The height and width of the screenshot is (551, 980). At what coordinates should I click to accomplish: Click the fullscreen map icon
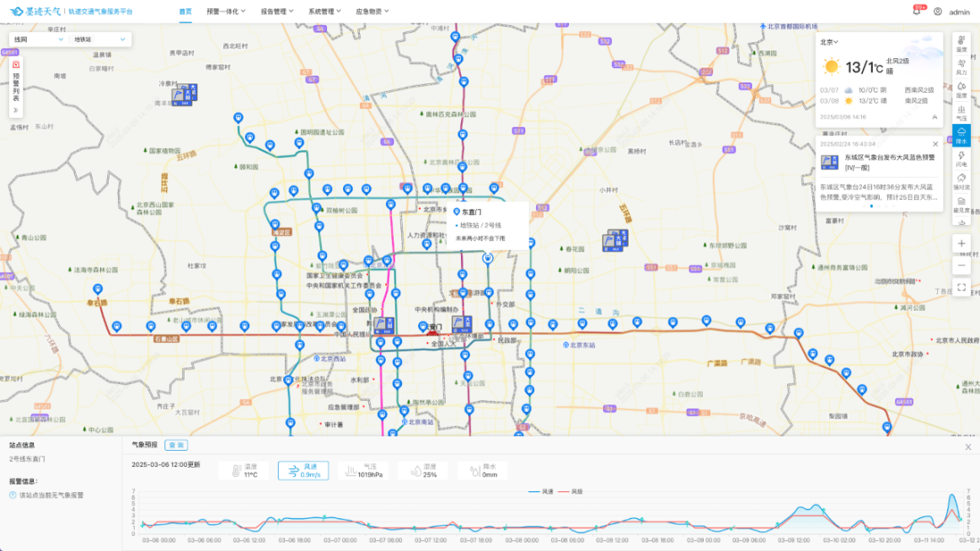tap(961, 287)
